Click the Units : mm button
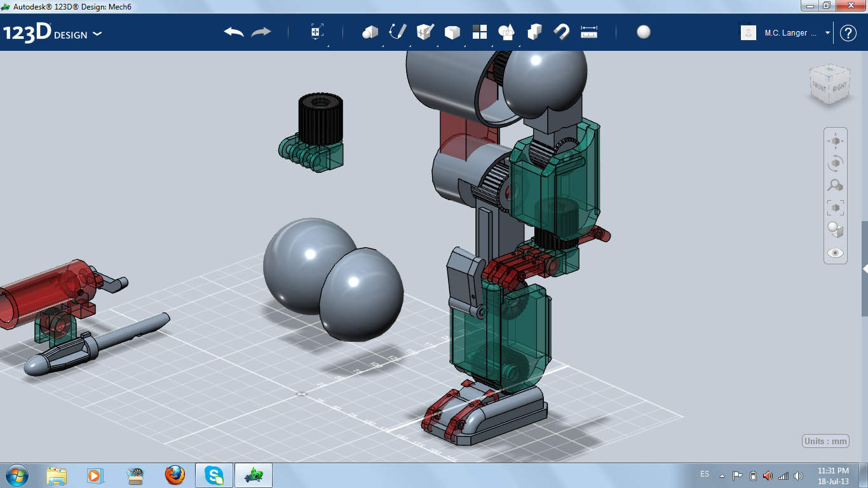 (x=826, y=441)
